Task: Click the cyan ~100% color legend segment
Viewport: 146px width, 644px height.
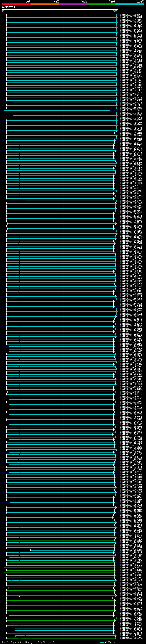Action: tap(130, 4)
